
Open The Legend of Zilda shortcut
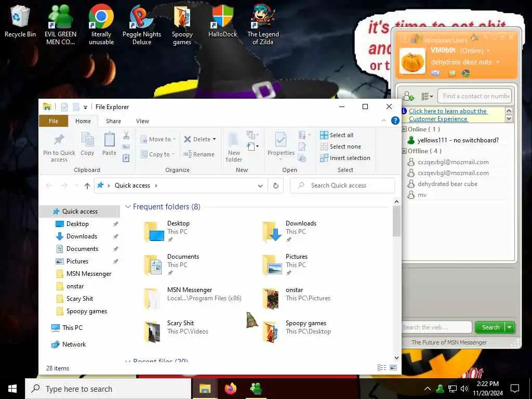pyautogui.click(x=263, y=24)
